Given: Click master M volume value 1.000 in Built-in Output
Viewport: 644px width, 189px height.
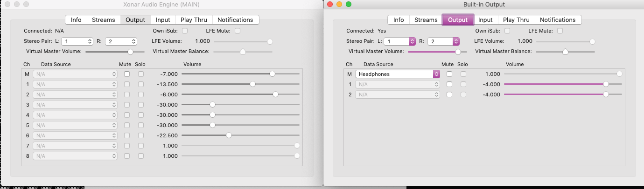Looking at the screenshot, I should (x=493, y=74).
